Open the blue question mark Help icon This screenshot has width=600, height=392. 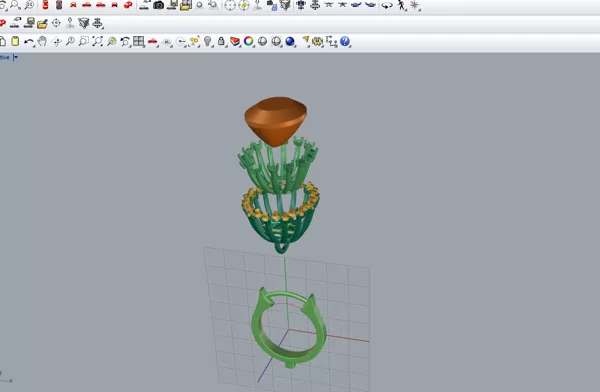click(345, 41)
